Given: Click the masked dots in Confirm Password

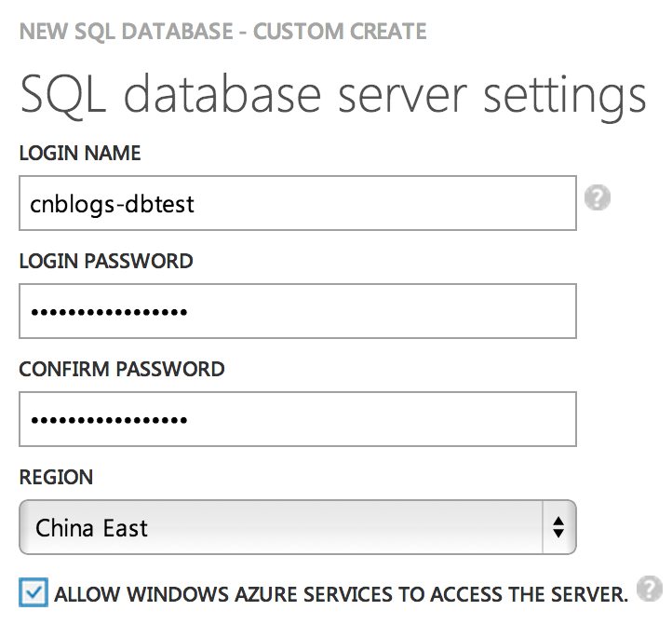Looking at the screenshot, I should [x=109, y=420].
